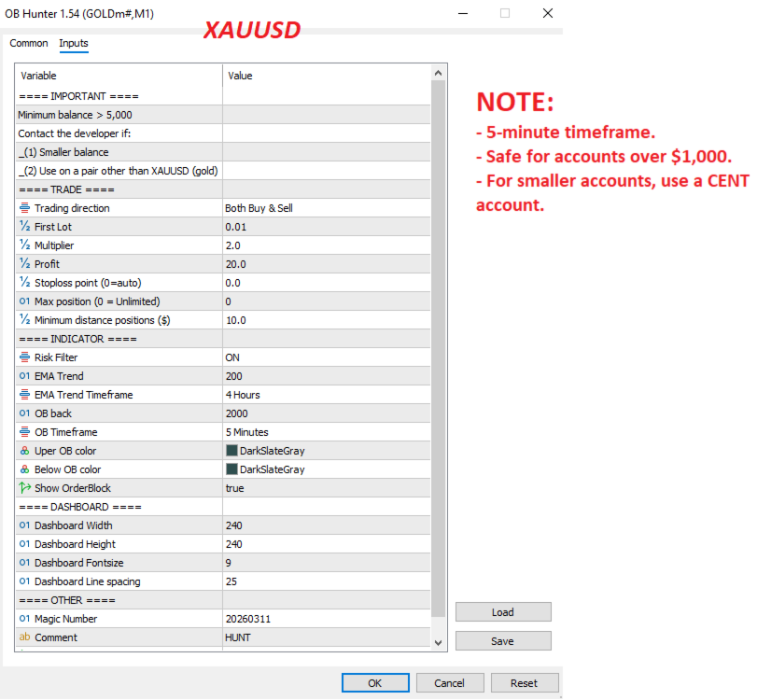Click the Cancel button
This screenshot has height=700, width=757.
pyautogui.click(x=450, y=683)
